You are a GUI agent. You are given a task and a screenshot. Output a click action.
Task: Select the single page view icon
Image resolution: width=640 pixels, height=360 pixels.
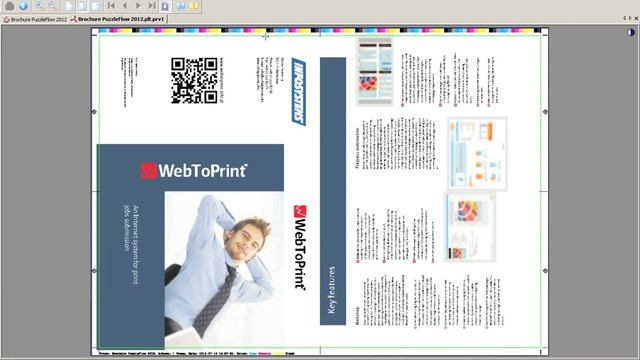pyautogui.click(x=69, y=6)
